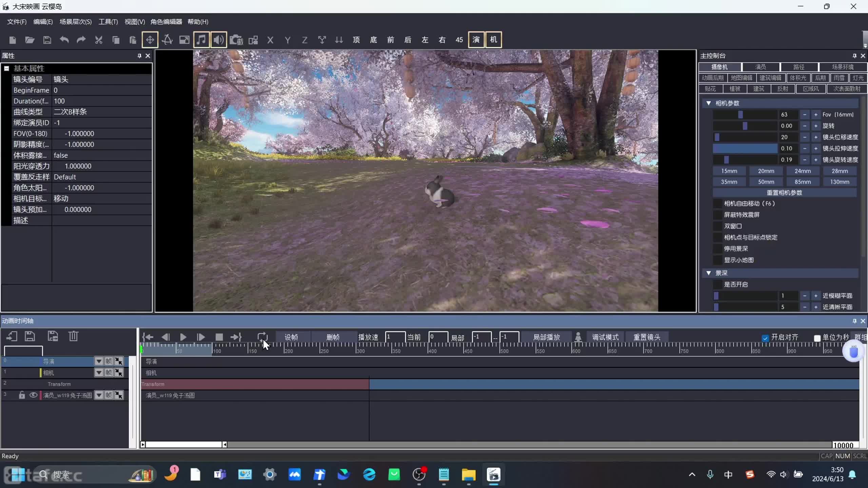Open the 文件(F) menu
The image size is (868, 488).
pyautogui.click(x=17, y=22)
